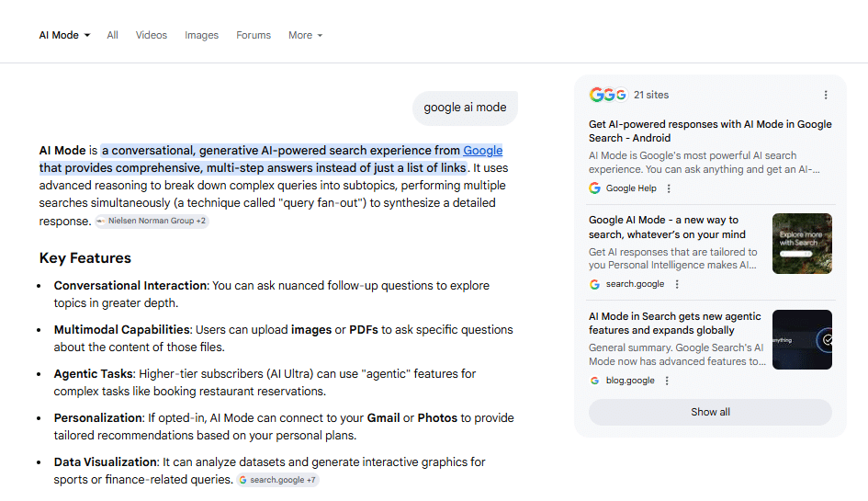The image size is (868, 501).
Task: Click the Google hyperlink in the answer
Action: 482,151
